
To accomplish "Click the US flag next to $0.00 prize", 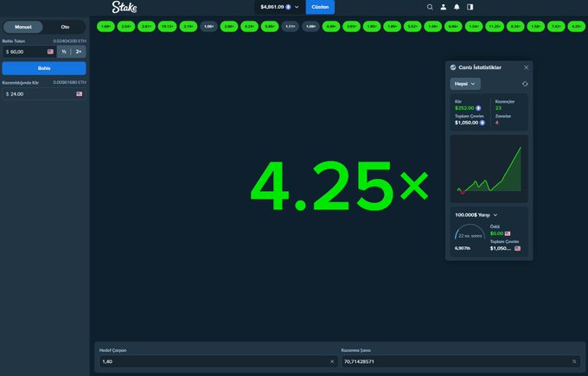I will coord(508,233).
